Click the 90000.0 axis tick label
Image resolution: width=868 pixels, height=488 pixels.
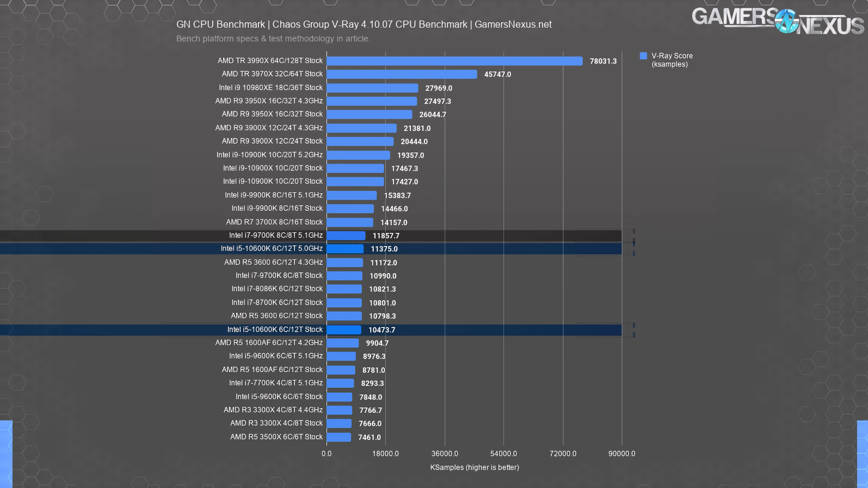coord(621,454)
